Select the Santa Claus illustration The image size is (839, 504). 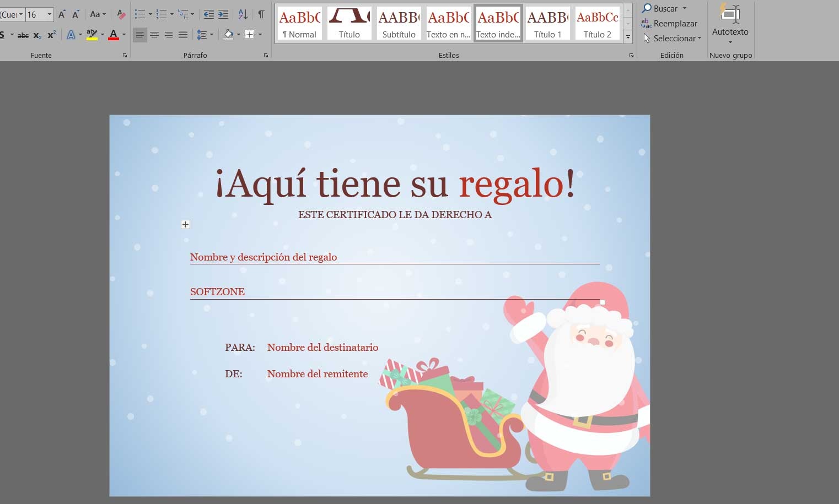tap(576, 387)
